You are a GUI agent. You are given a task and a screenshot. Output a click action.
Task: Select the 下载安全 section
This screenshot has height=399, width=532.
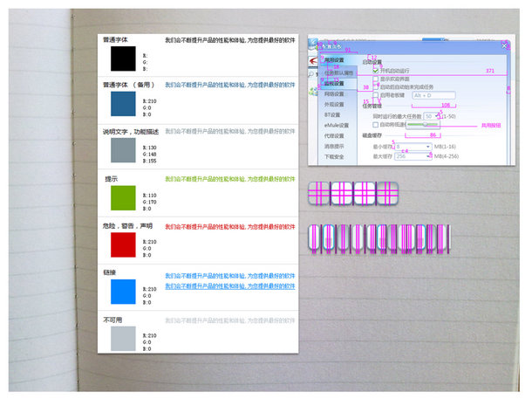coord(334,158)
